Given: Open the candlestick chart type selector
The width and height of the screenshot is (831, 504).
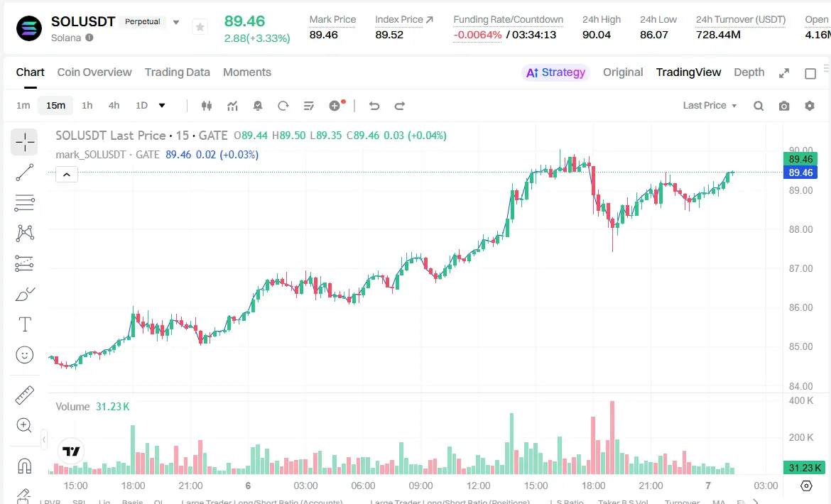Looking at the screenshot, I should pyautogui.click(x=207, y=106).
